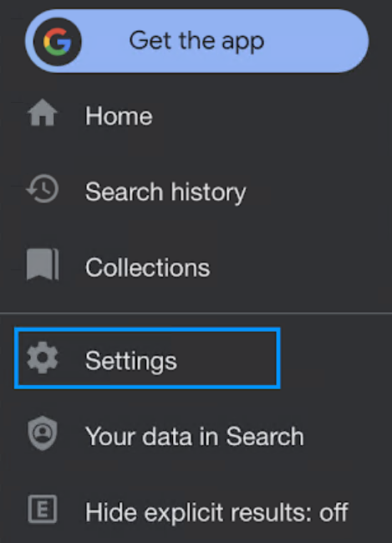Click the 'Hide explicit results: off' text
This screenshot has width=392, height=543.
216,512
